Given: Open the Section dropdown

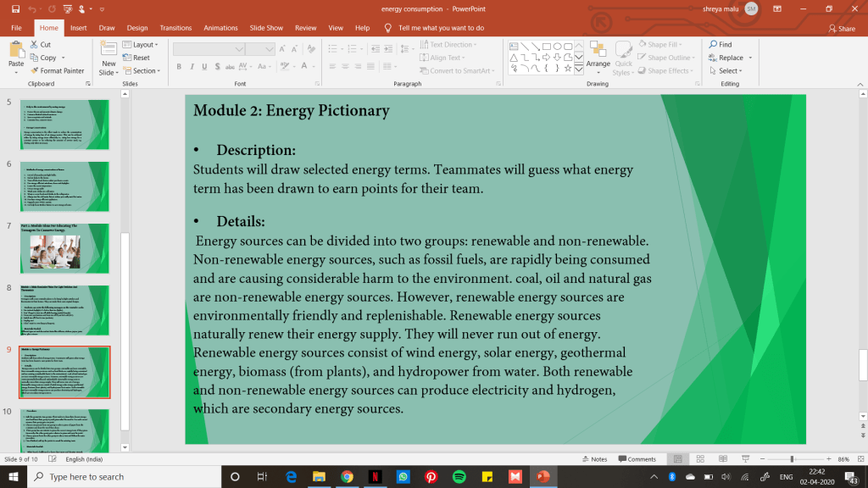Looking at the screenshot, I should (x=142, y=71).
